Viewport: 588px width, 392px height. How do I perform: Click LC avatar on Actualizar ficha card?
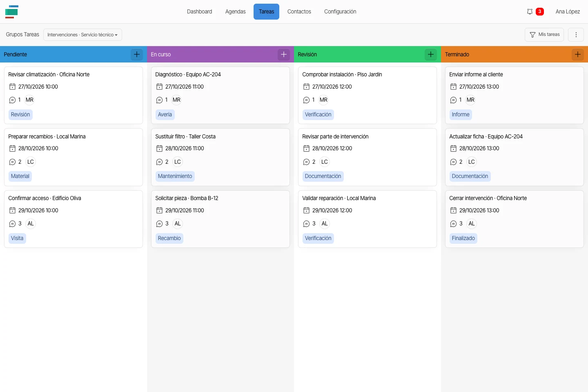coord(472,162)
